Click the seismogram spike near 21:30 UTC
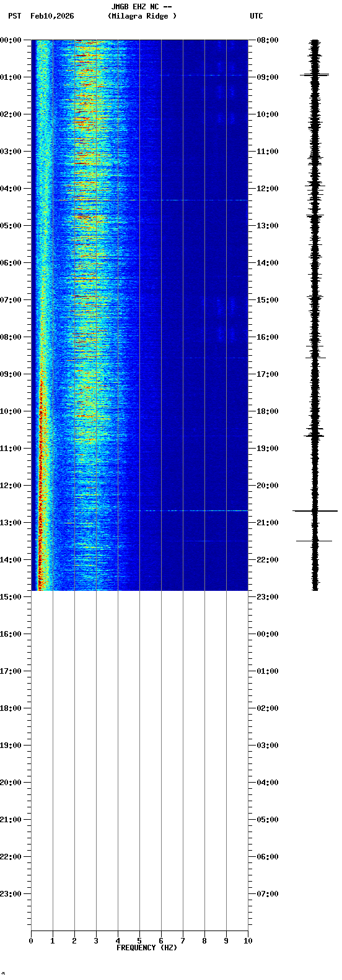 coord(314,541)
